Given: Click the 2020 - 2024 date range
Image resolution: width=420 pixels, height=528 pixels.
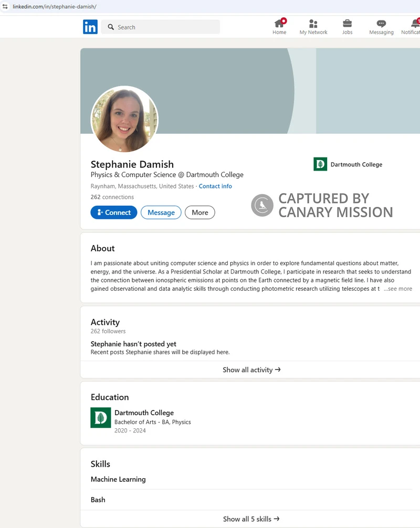Looking at the screenshot, I should tap(130, 431).
